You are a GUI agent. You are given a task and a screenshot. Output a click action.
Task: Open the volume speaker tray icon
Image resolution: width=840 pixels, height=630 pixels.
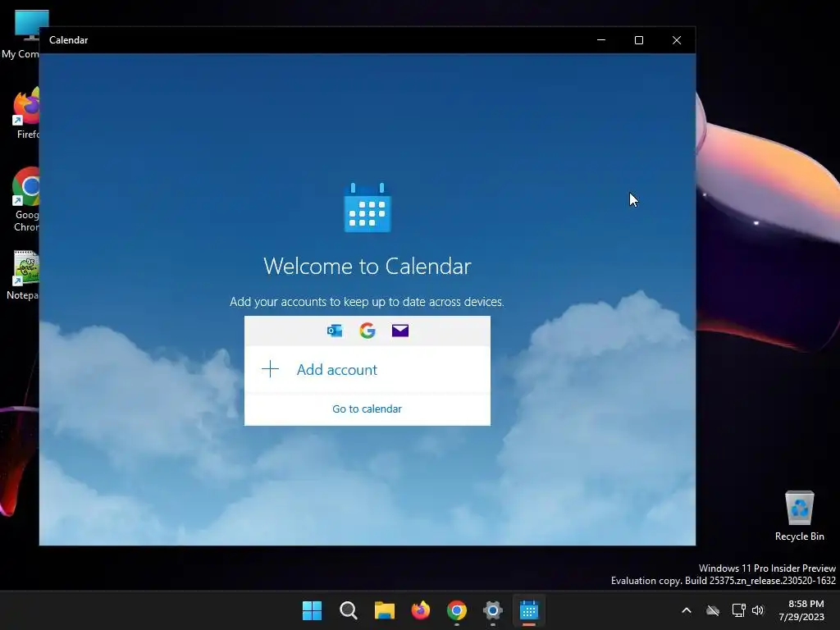(x=757, y=610)
